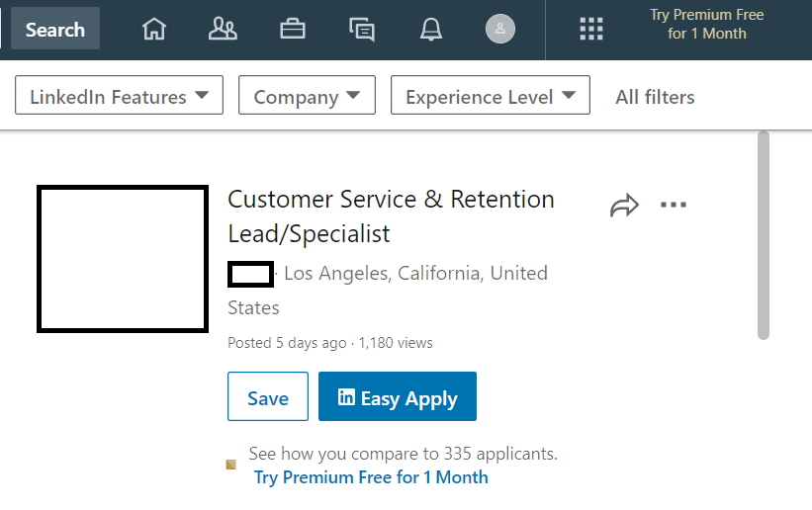Go to My Network people icon
This screenshot has width=812, height=510.
(223, 29)
